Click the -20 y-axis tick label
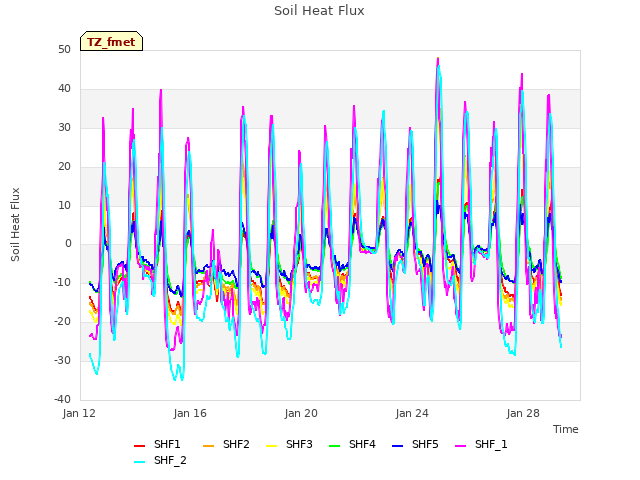Viewport: 640px width, 480px height. (63, 322)
